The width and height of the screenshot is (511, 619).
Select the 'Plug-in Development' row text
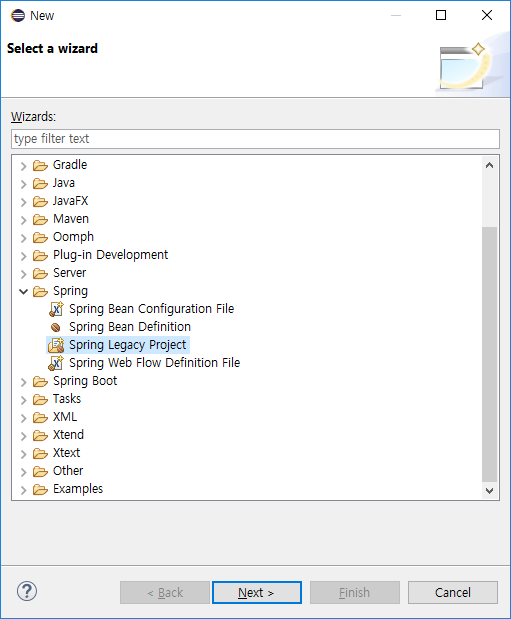pos(111,255)
